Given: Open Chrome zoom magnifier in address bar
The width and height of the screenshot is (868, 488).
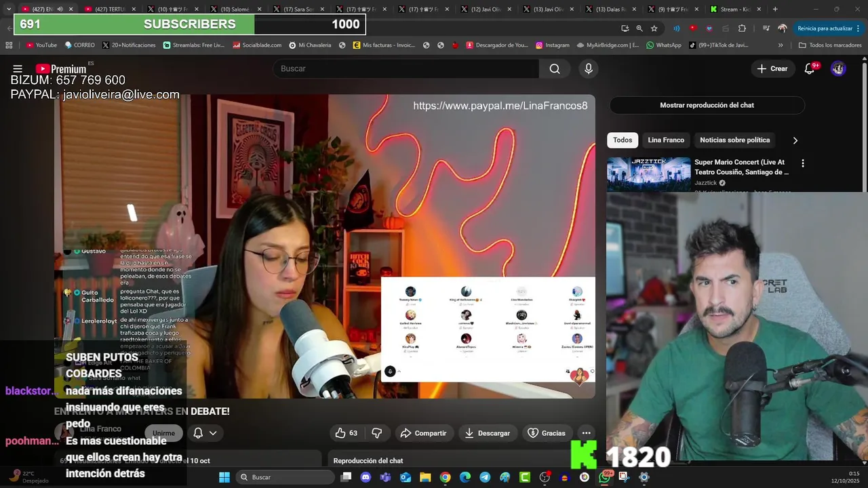Looking at the screenshot, I should [639, 28].
